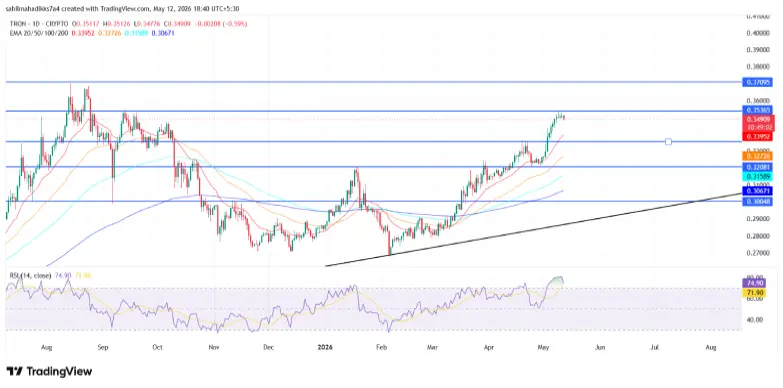Click the 0.40000 price axis label
The width and height of the screenshot is (783, 388).
(757, 33)
